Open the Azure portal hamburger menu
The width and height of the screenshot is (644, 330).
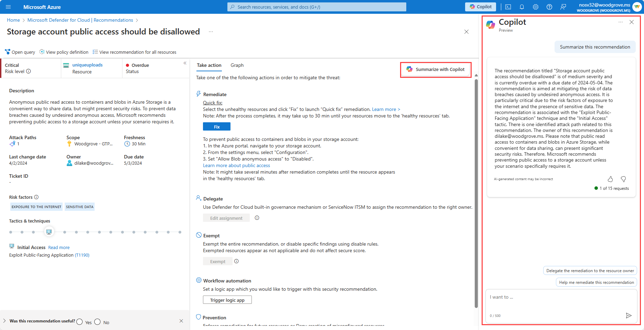click(9, 7)
